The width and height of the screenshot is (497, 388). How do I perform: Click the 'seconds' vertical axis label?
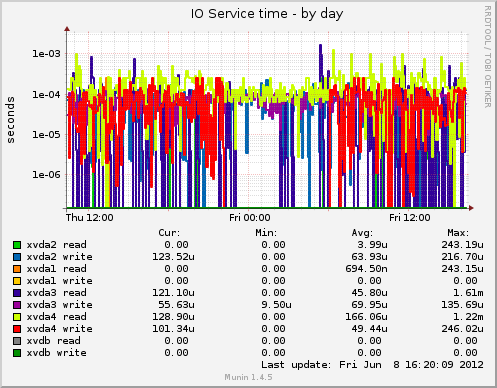coord(10,120)
